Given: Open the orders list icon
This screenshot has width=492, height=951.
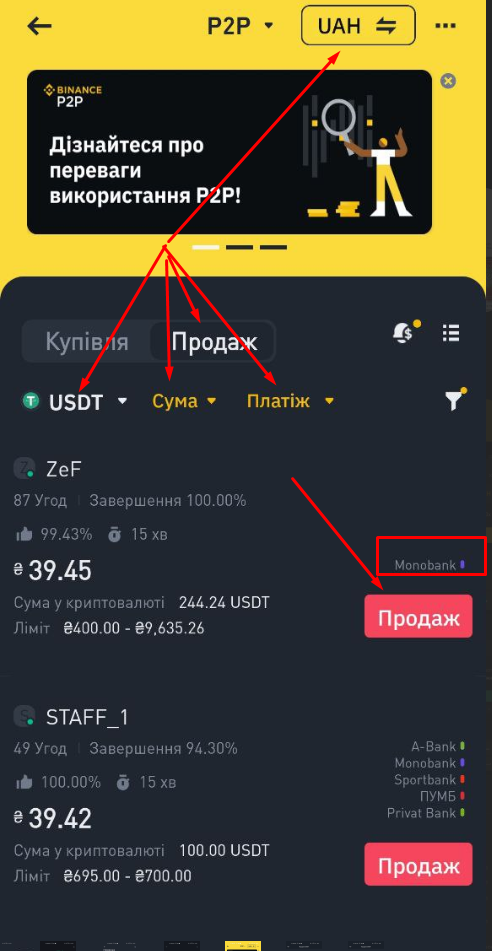Looking at the screenshot, I should coord(451,332).
